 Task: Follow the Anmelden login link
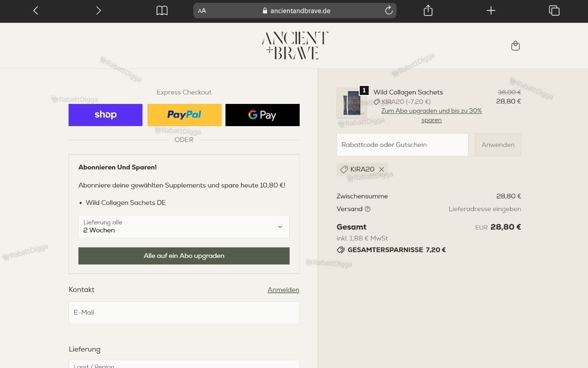[283, 290]
